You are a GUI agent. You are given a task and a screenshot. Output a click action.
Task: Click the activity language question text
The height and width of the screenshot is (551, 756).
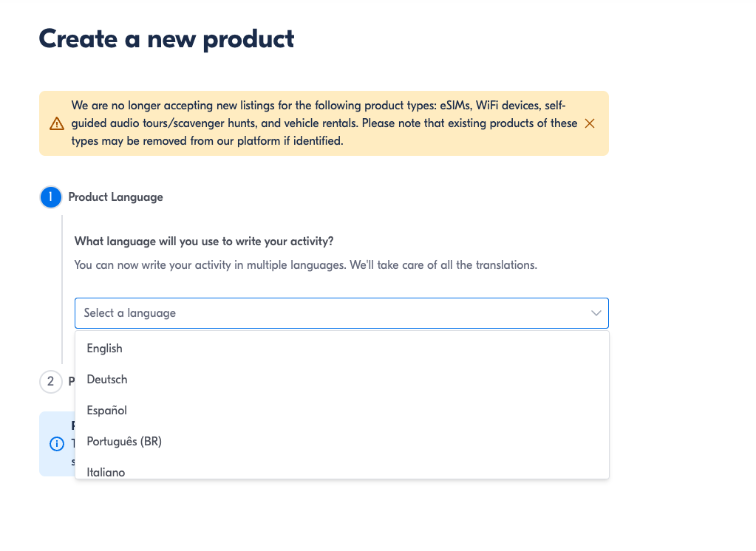click(x=204, y=241)
